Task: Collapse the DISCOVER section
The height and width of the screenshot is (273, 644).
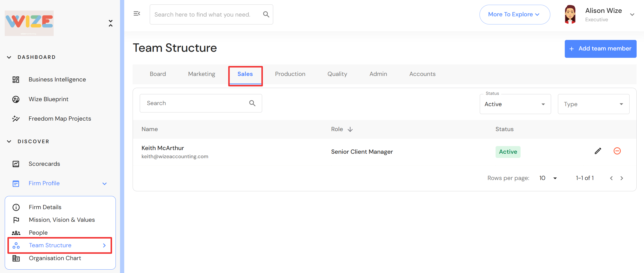Action: 9,142
